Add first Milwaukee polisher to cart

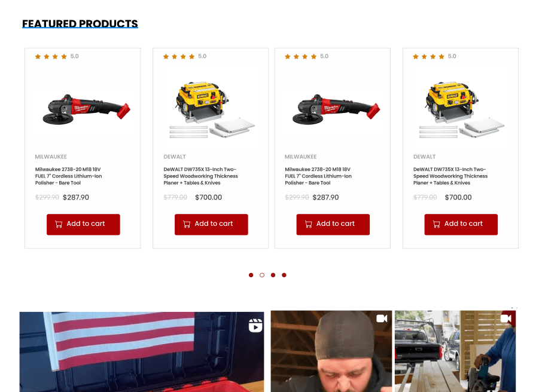click(83, 224)
